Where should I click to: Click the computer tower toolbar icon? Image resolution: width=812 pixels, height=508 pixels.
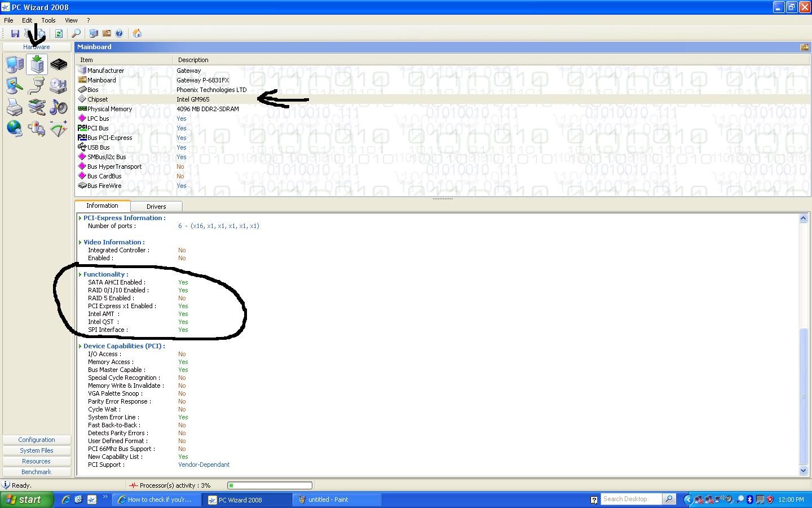pos(94,34)
